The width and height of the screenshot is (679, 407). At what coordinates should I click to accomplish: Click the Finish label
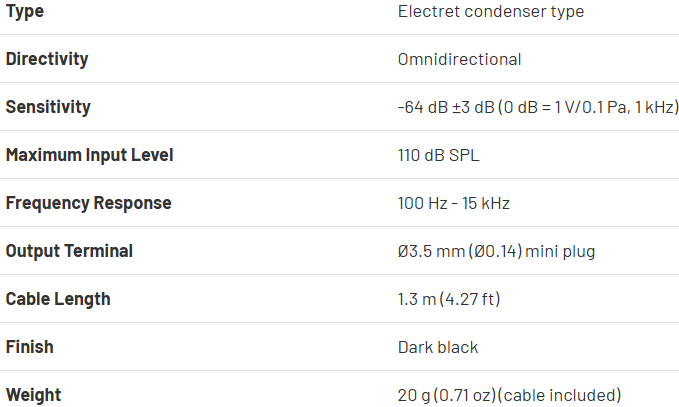tap(30, 347)
